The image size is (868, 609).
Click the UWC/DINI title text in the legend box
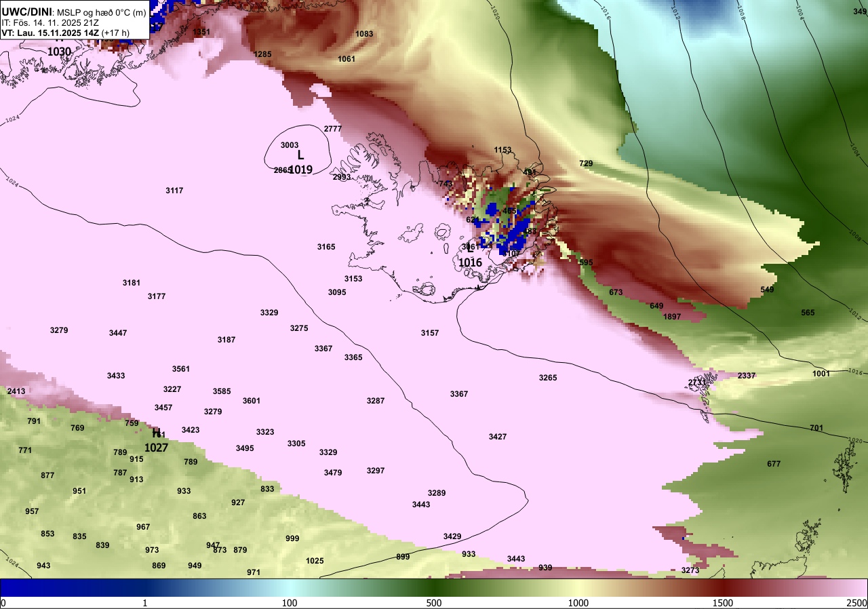click(x=27, y=12)
